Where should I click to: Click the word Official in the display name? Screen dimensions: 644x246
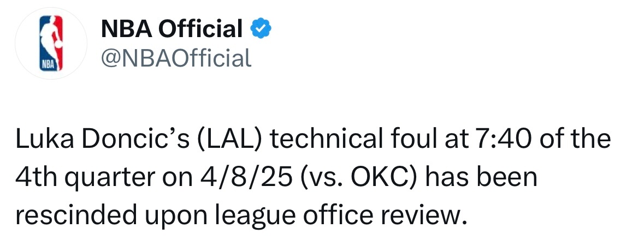(x=200, y=29)
